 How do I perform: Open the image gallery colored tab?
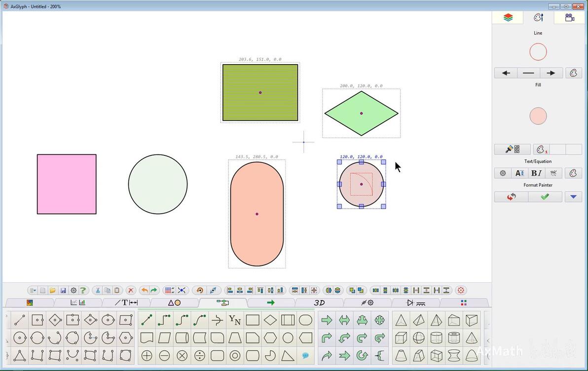pos(30,303)
